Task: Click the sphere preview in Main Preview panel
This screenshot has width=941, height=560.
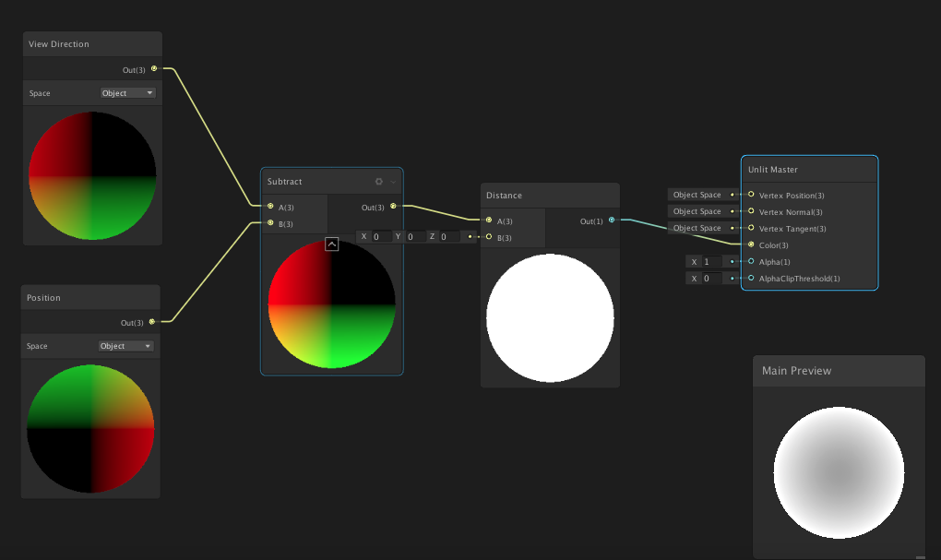Action: [x=839, y=472]
